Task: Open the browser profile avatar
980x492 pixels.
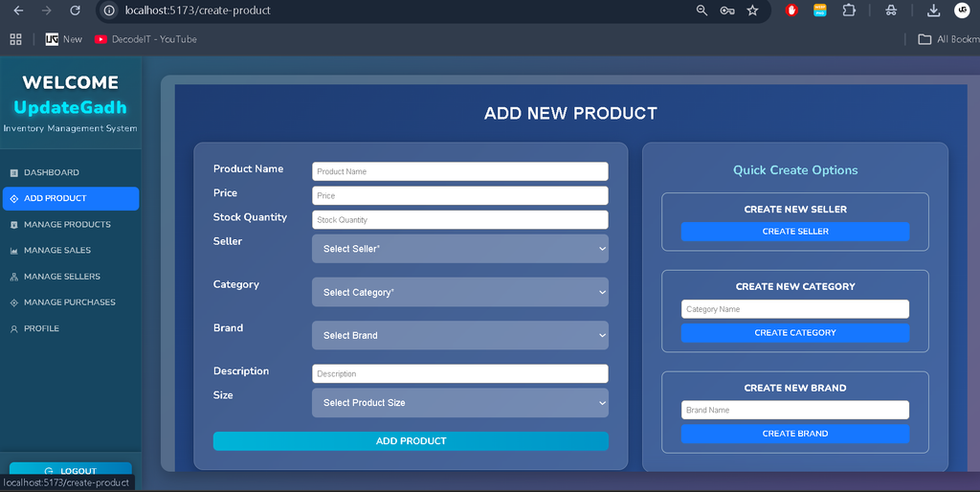Action: [962, 11]
